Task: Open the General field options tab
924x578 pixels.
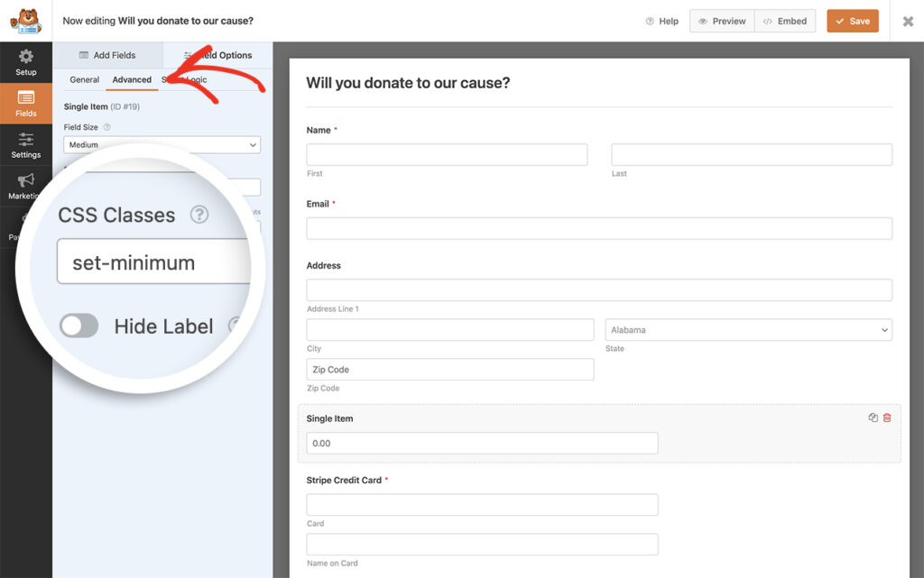Action: click(84, 79)
